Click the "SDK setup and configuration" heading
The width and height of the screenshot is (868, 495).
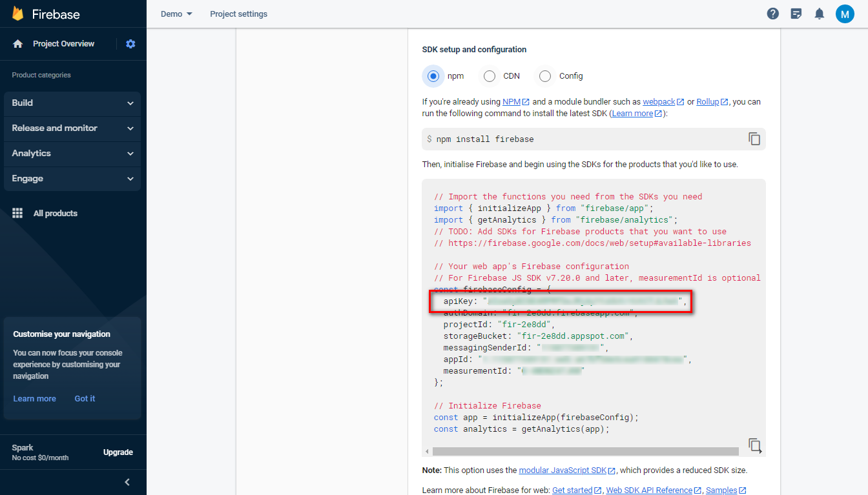pos(474,50)
